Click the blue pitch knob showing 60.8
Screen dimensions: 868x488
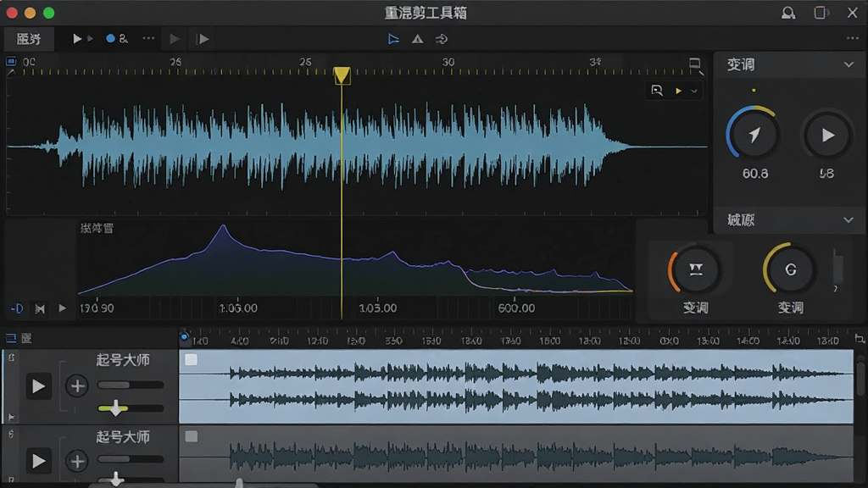pos(754,134)
